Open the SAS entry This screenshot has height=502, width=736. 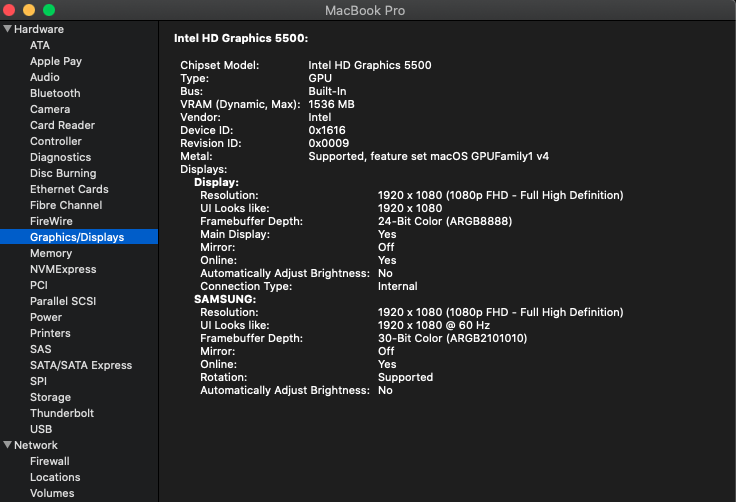click(40, 349)
